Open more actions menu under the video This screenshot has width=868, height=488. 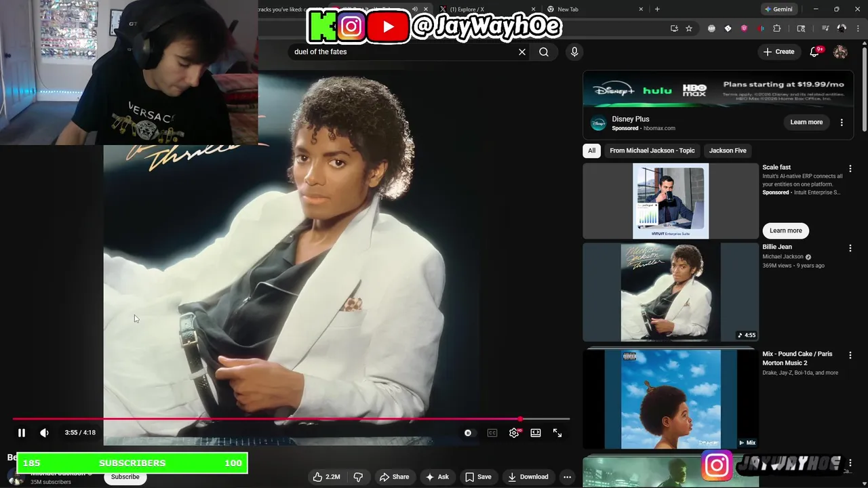pyautogui.click(x=568, y=476)
